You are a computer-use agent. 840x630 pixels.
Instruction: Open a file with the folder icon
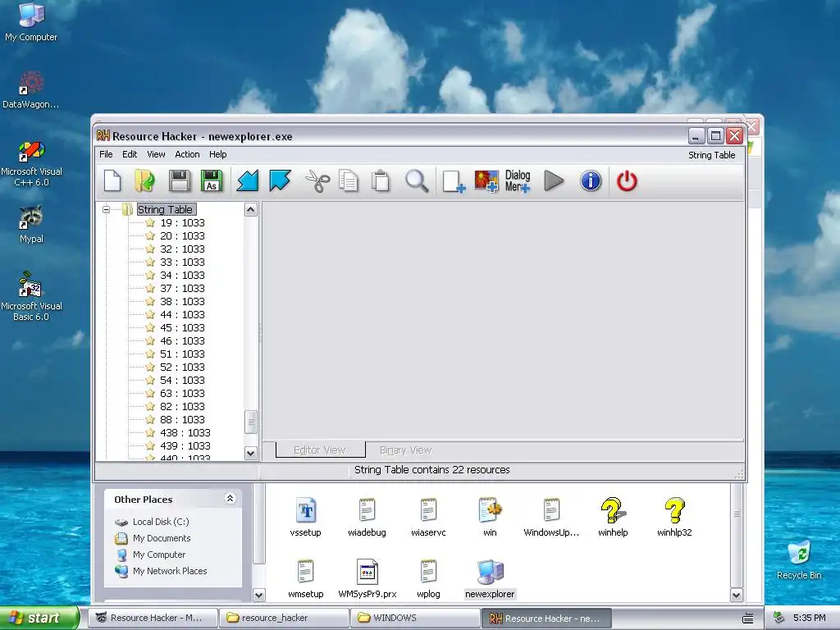pyautogui.click(x=144, y=180)
